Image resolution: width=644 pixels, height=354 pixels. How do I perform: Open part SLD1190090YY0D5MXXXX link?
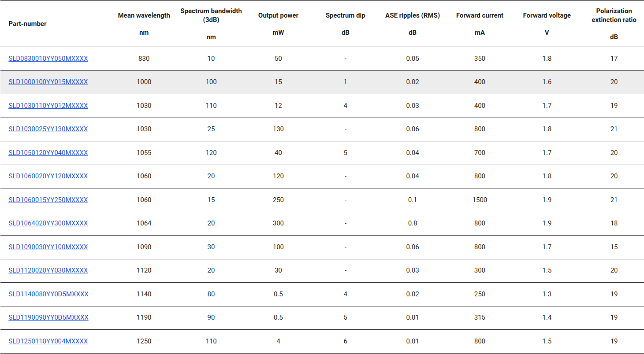[48, 317]
